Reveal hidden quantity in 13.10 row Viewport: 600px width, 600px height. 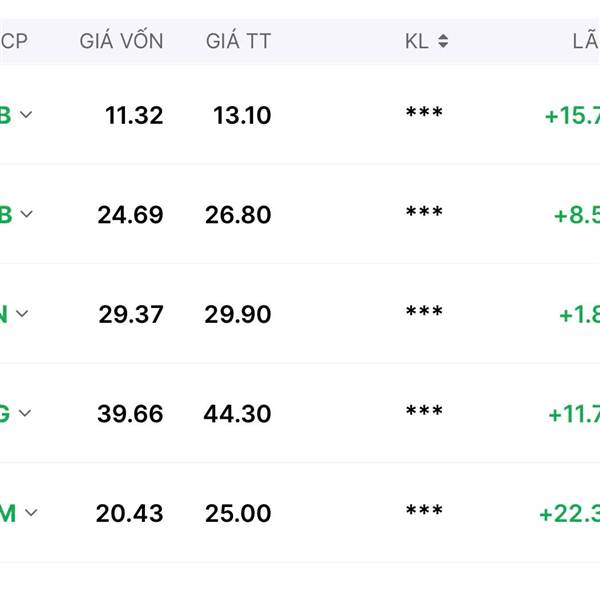[x=424, y=112]
